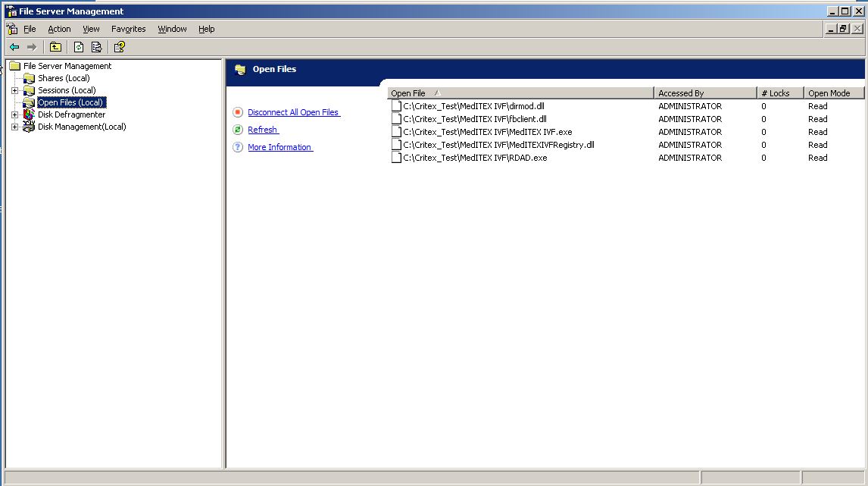This screenshot has width=868, height=486.
Task: Select File Server Management root node
Action: point(67,66)
